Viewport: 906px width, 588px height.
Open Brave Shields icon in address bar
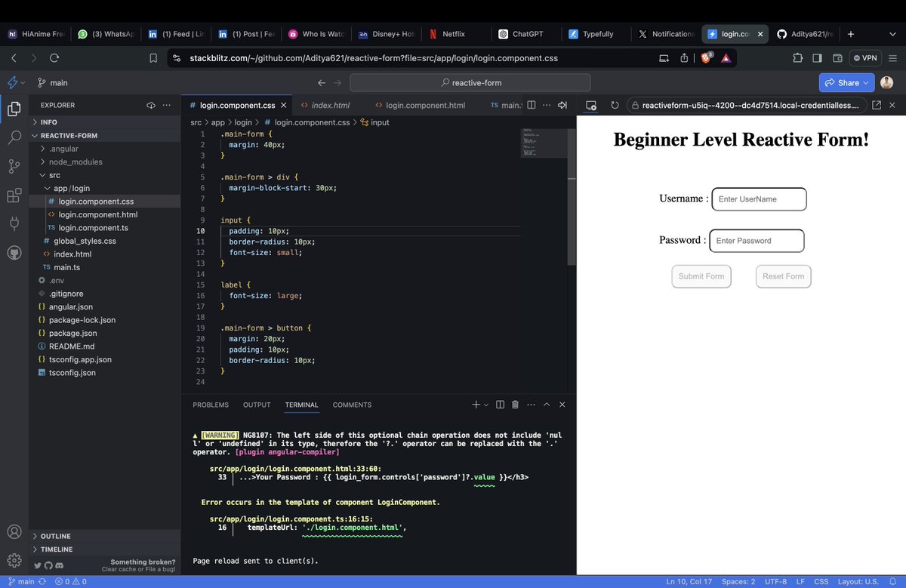tap(706, 57)
